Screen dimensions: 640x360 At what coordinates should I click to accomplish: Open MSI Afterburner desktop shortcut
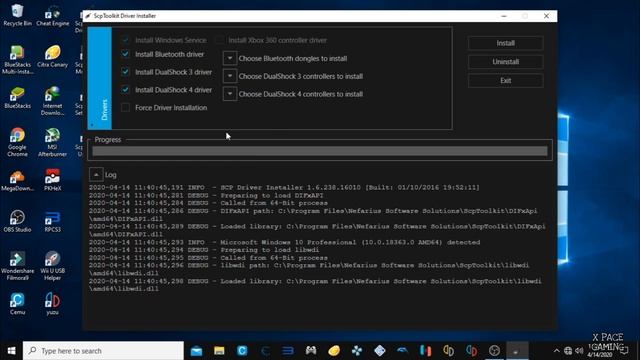pyautogui.click(x=52, y=142)
